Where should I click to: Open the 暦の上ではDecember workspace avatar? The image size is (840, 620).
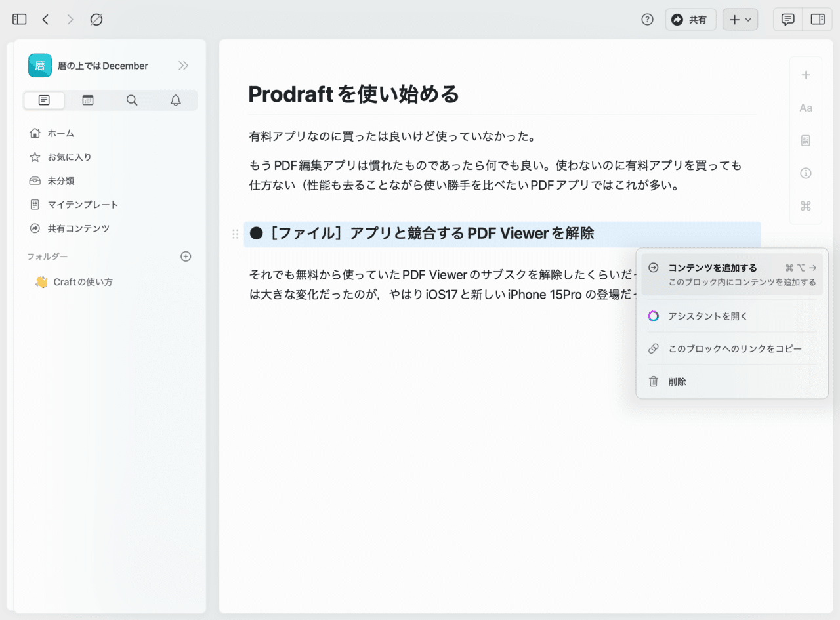tap(40, 66)
